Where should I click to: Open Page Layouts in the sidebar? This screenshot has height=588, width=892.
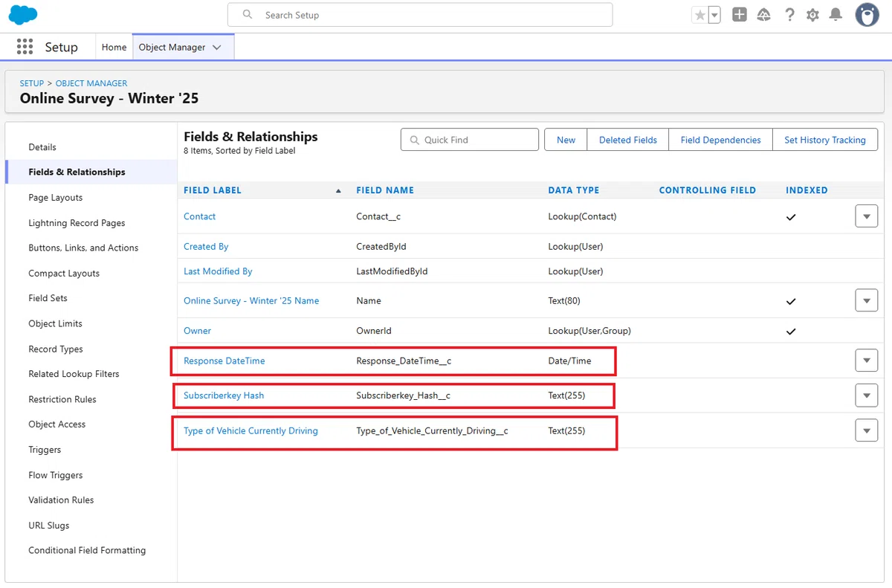(56, 198)
